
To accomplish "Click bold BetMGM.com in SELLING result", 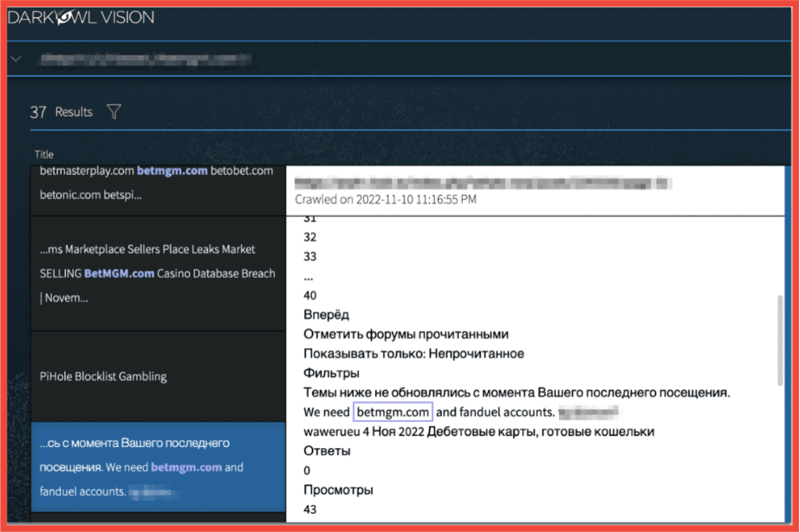I will click(119, 274).
